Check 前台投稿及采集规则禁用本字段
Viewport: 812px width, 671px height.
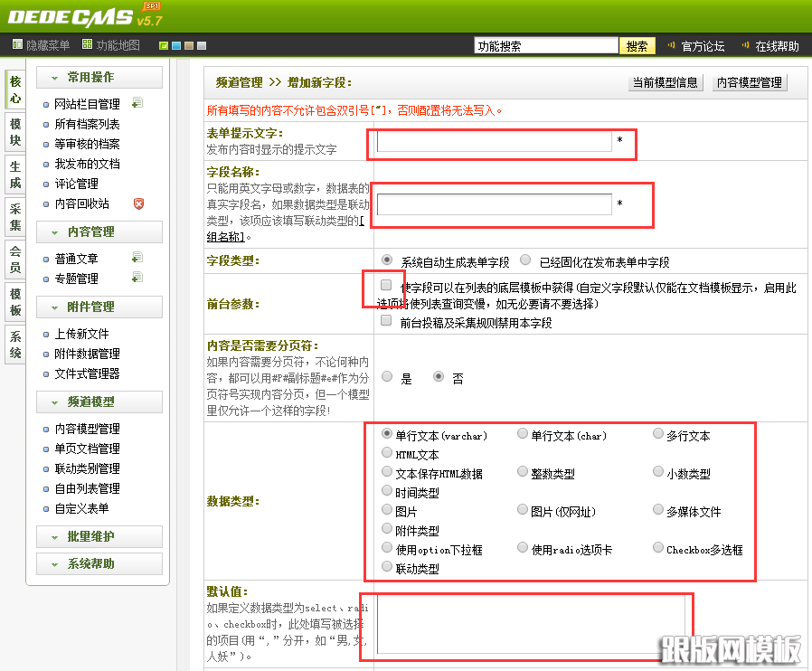pyautogui.click(x=384, y=318)
